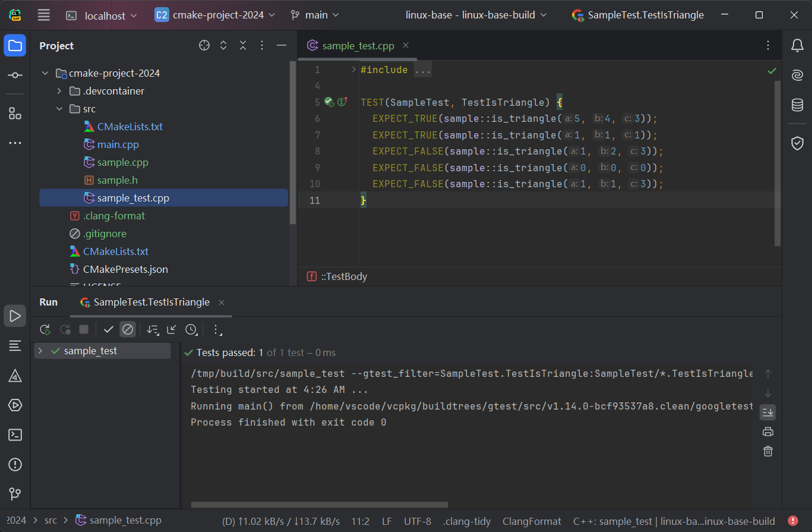Open editor tabs options menu
This screenshot has width=812, height=532.
[x=767, y=46]
